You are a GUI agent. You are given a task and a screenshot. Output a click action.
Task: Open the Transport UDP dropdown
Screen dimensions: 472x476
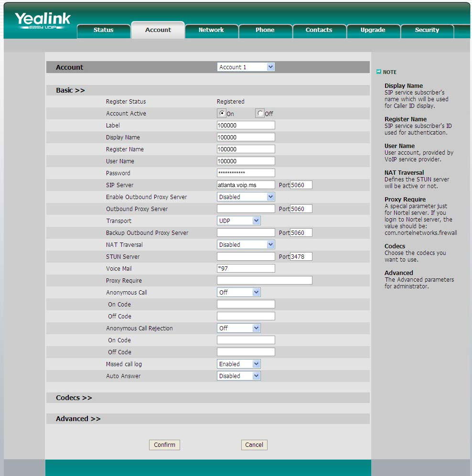[239, 221]
